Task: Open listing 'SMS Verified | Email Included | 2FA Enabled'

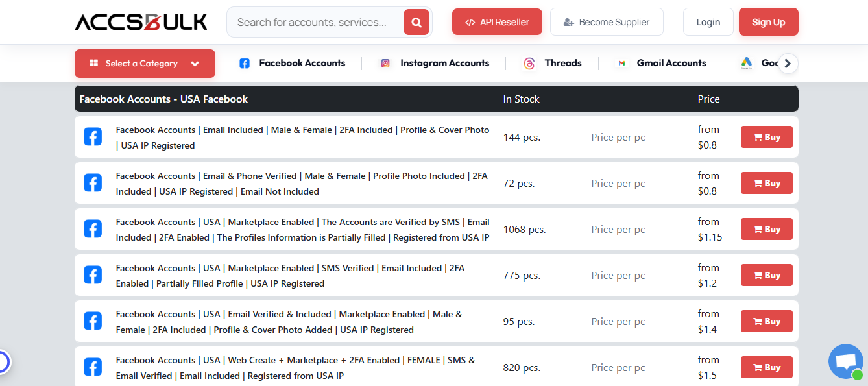Action: [x=291, y=276]
